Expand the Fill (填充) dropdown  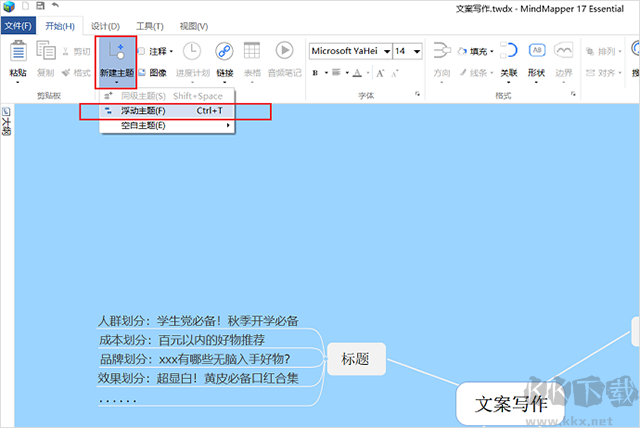[492, 51]
